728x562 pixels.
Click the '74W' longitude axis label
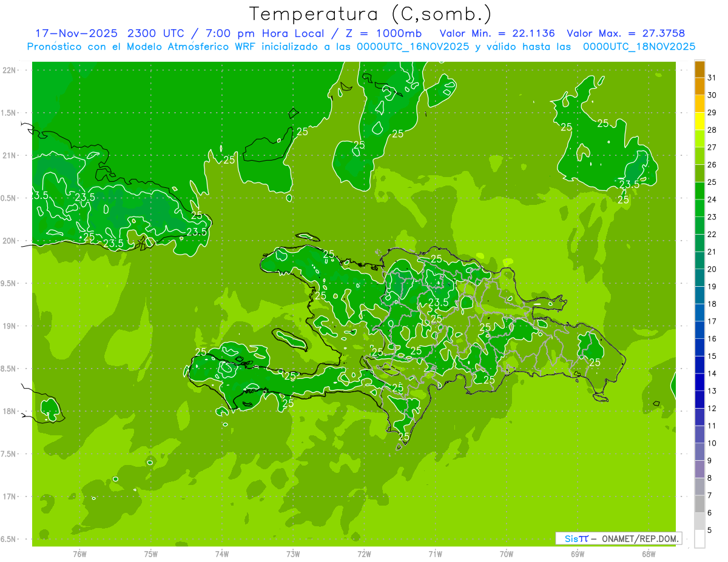pos(222,554)
